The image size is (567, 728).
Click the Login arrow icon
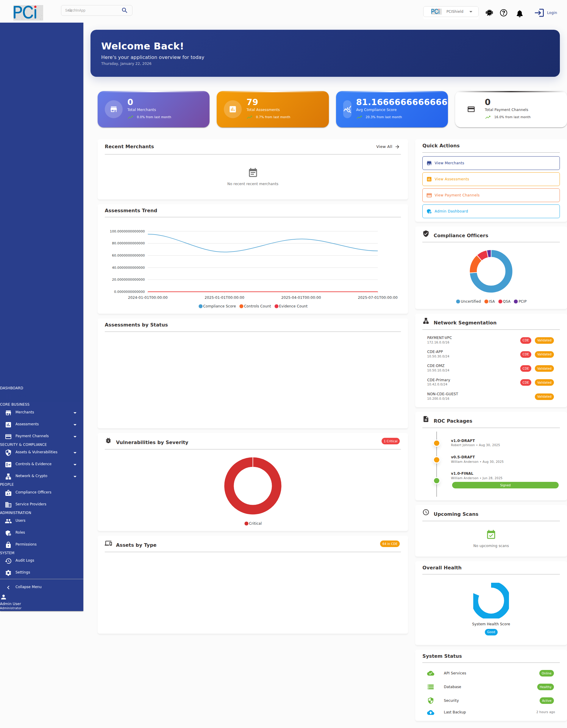tap(539, 13)
